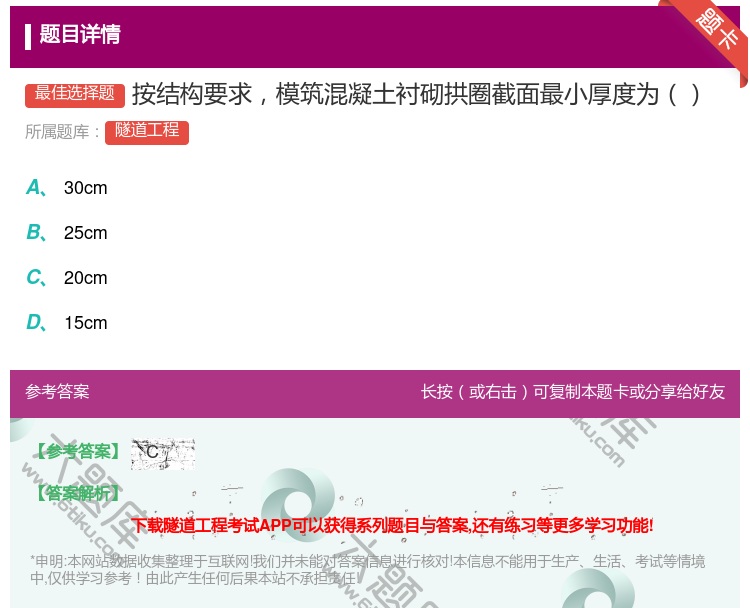
Task: Click the 【参考答案】 label
Action: click(x=78, y=451)
